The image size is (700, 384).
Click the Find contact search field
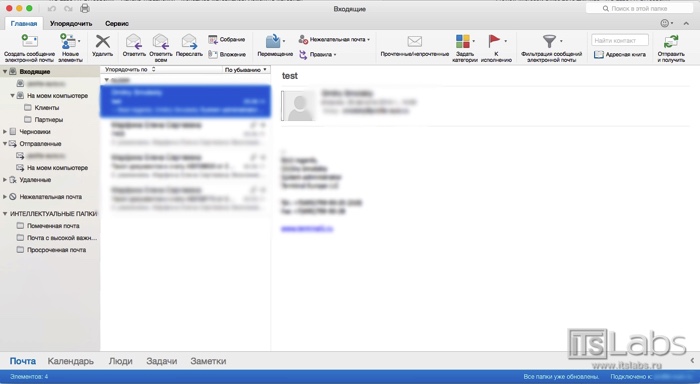pyautogui.click(x=620, y=40)
